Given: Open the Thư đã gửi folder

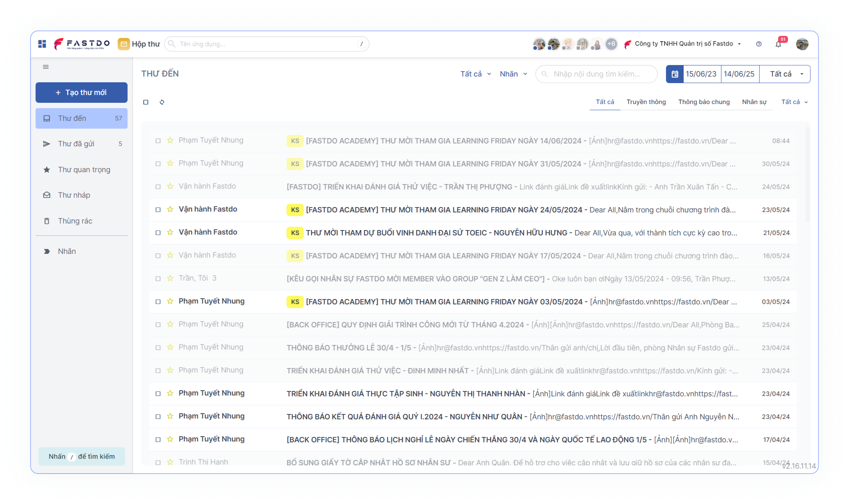Looking at the screenshot, I should coord(81,144).
